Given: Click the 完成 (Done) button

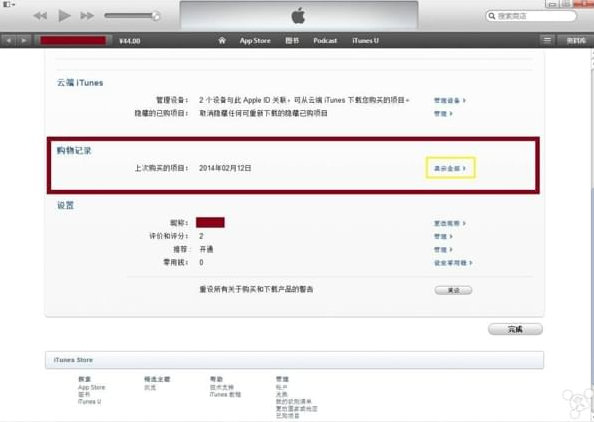Looking at the screenshot, I should click(x=515, y=329).
